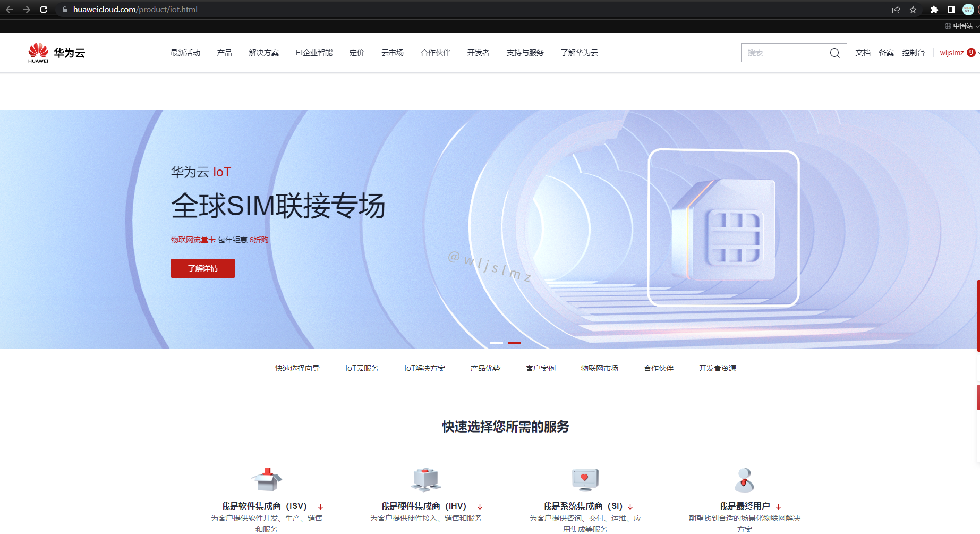Jump to 开发者资源 section tab
Image resolution: width=980 pixels, height=534 pixels.
coord(718,368)
